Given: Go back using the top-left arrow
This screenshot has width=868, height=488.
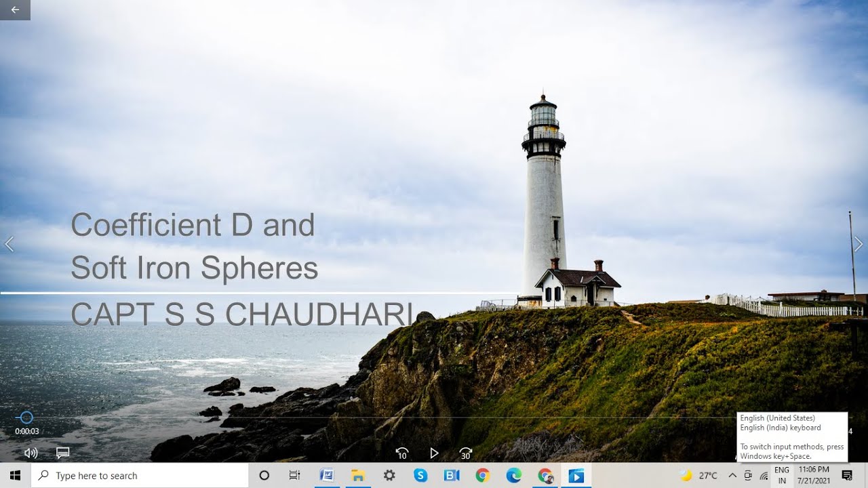Looking at the screenshot, I should pos(15,9).
